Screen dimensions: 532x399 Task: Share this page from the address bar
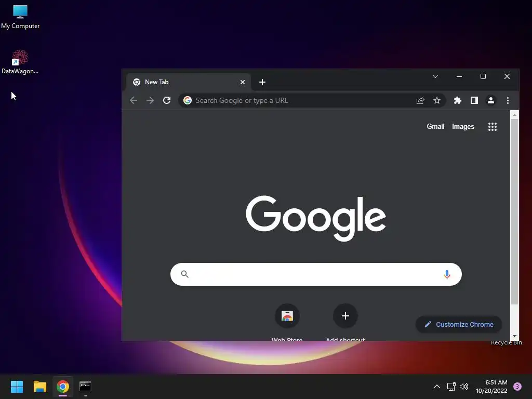pyautogui.click(x=420, y=100)
